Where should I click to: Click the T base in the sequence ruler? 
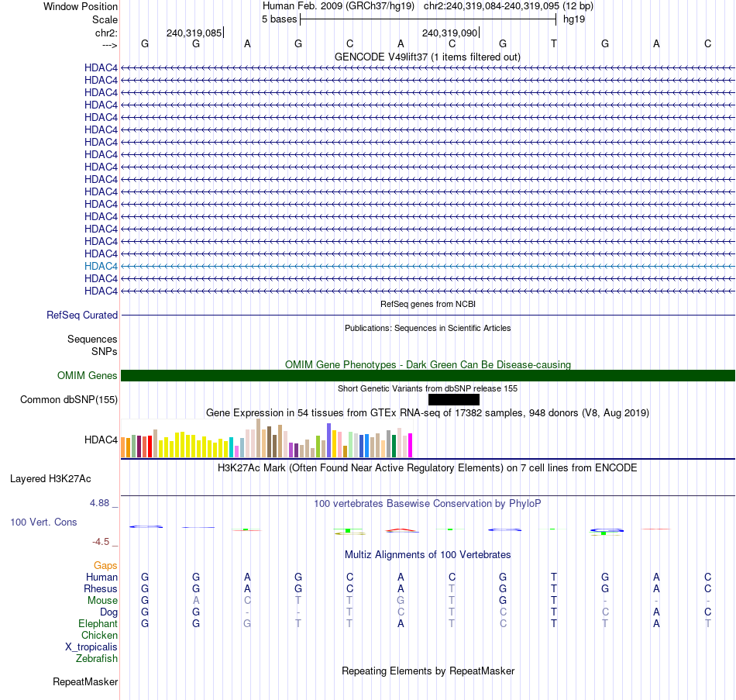(x=554, y=43)
